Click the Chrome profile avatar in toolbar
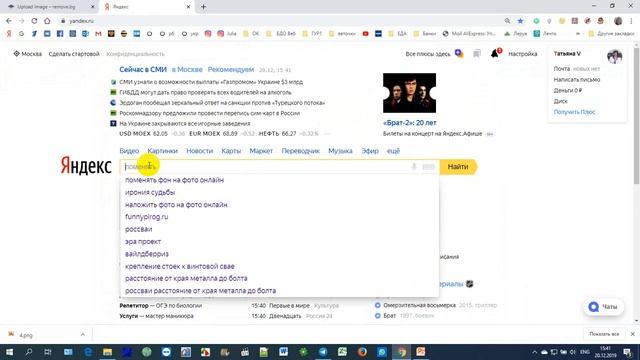640x360 pixels. (x=618, y=21)
